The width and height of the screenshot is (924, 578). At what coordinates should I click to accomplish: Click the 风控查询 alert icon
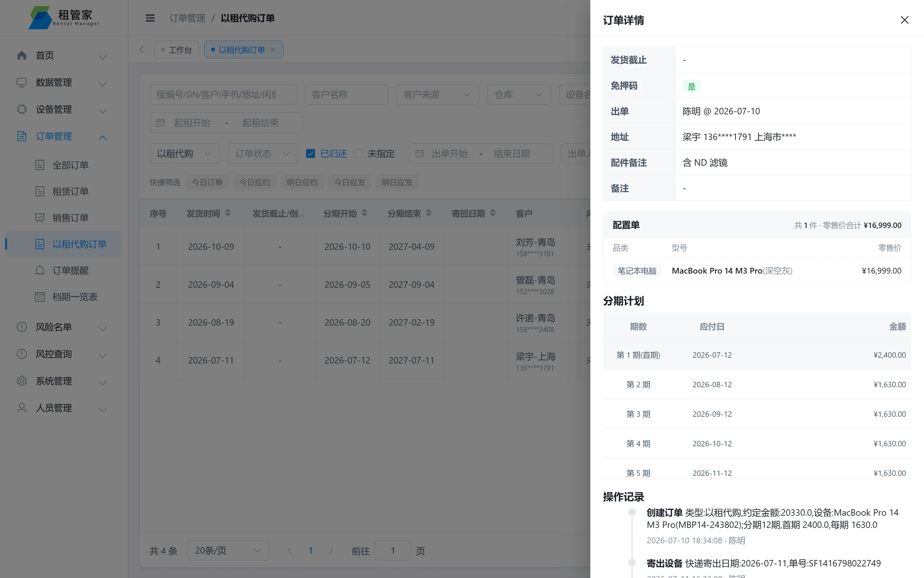tap(22, 354)
